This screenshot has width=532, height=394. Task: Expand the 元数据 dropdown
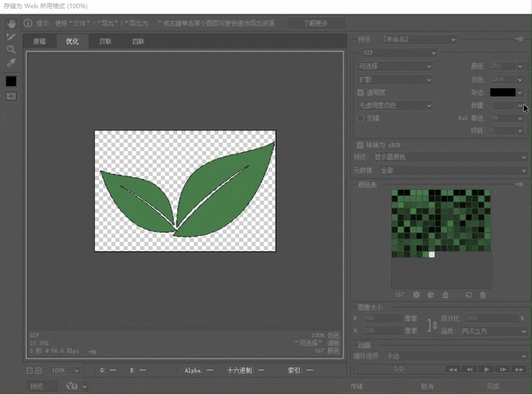pos(452,170)
